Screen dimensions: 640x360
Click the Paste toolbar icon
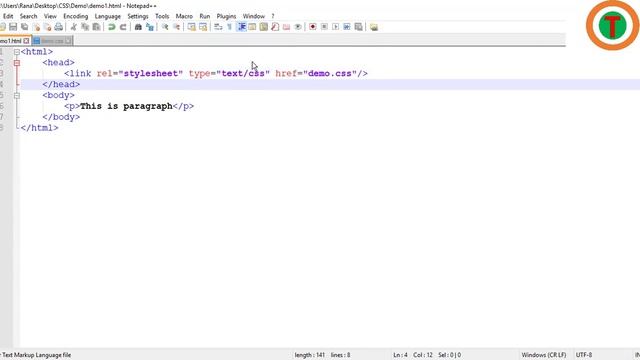[x=96, y=27]
